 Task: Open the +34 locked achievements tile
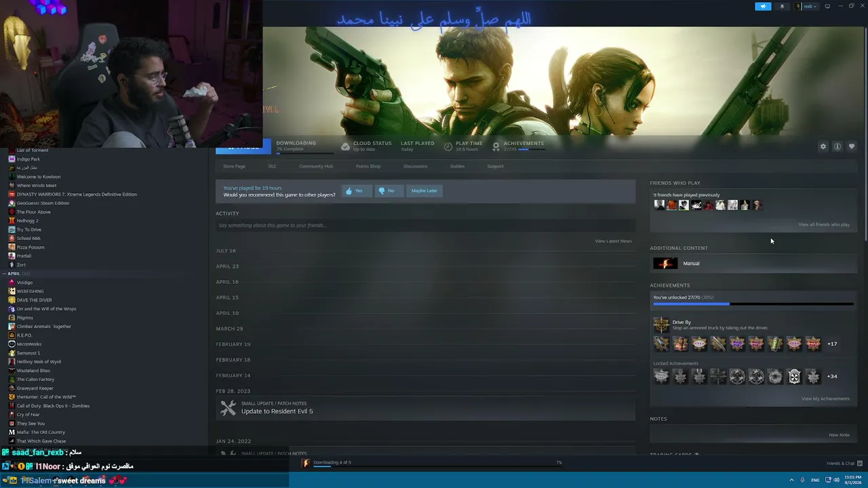(832, 376)
